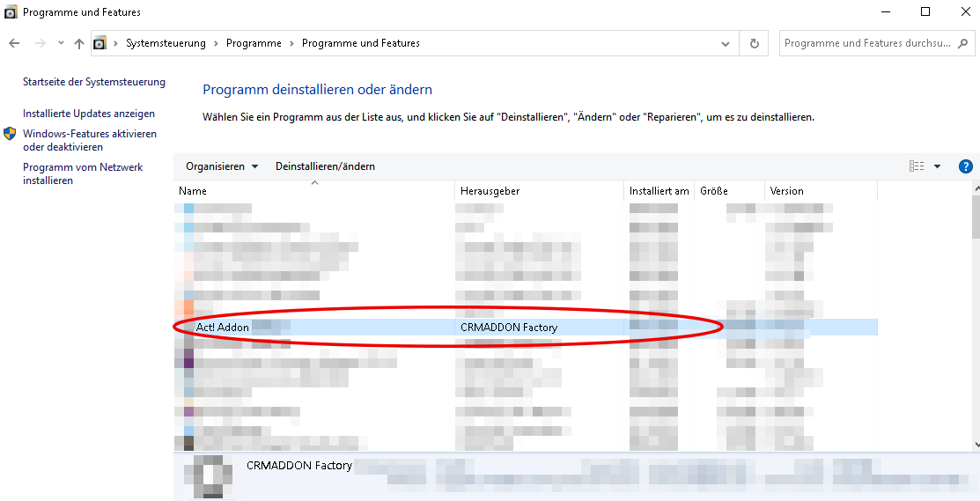
Task: Open Windows-Features aktivieren oder deaktivieren
Action: (90, 141)
